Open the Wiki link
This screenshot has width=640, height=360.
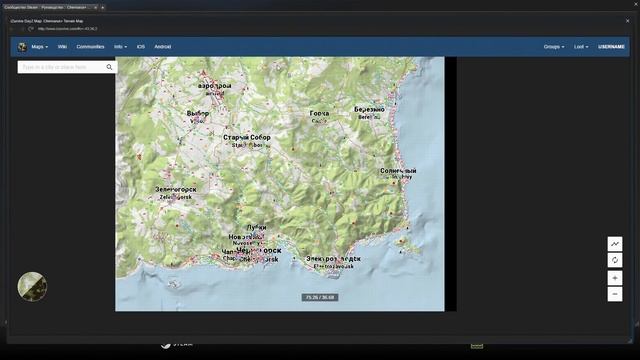point(62,47)
